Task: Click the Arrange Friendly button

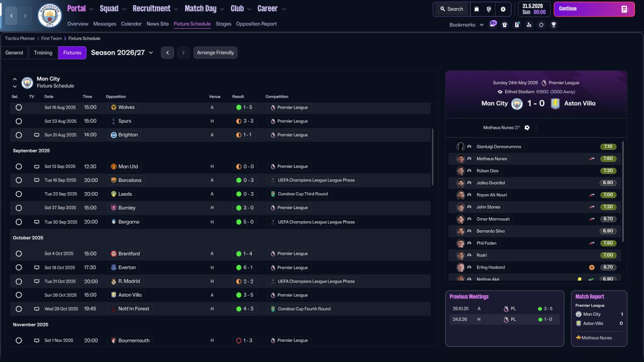Action: 215,53
